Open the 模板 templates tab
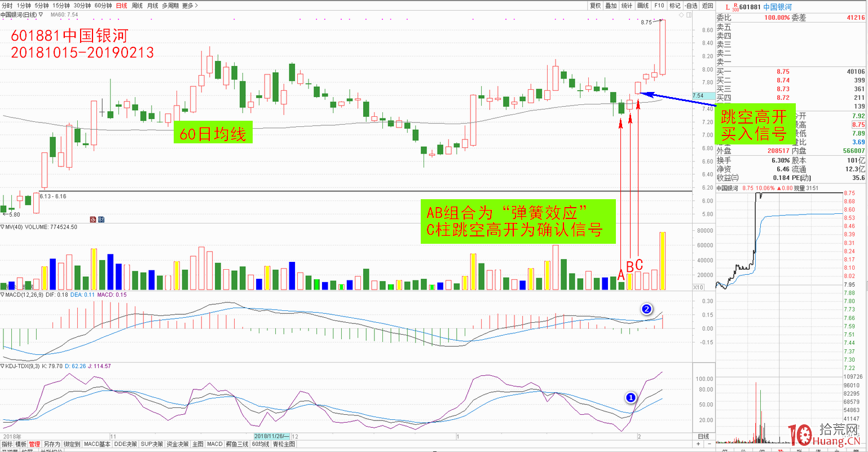The height and width of the screenshot is (452, 868). point(21,445)
